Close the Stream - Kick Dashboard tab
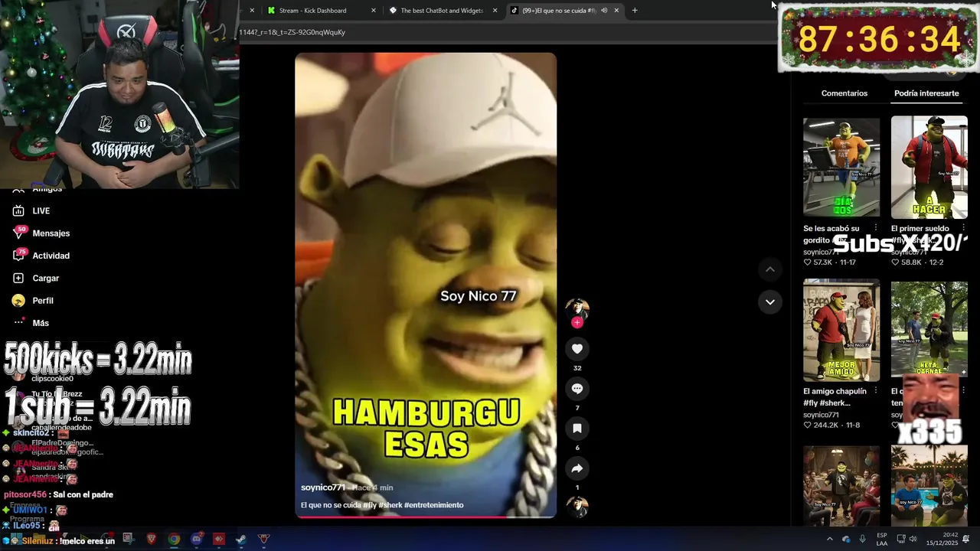Viewport: 980px width, 551px height. (x=374, y=11)
